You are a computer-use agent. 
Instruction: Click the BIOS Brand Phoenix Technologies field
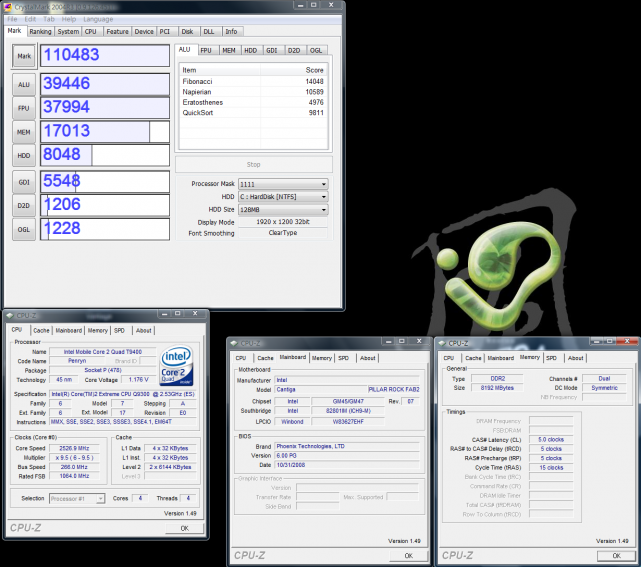click(x=347, y=446)
